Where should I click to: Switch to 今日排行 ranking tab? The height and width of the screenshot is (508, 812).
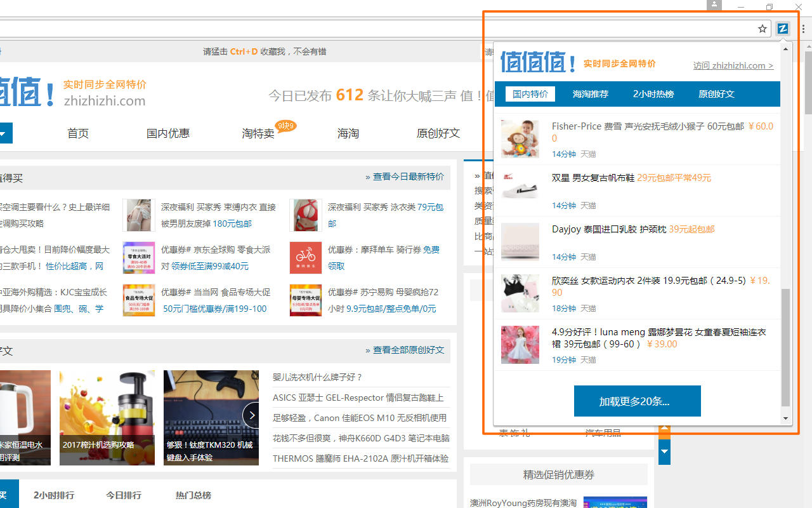124,495
